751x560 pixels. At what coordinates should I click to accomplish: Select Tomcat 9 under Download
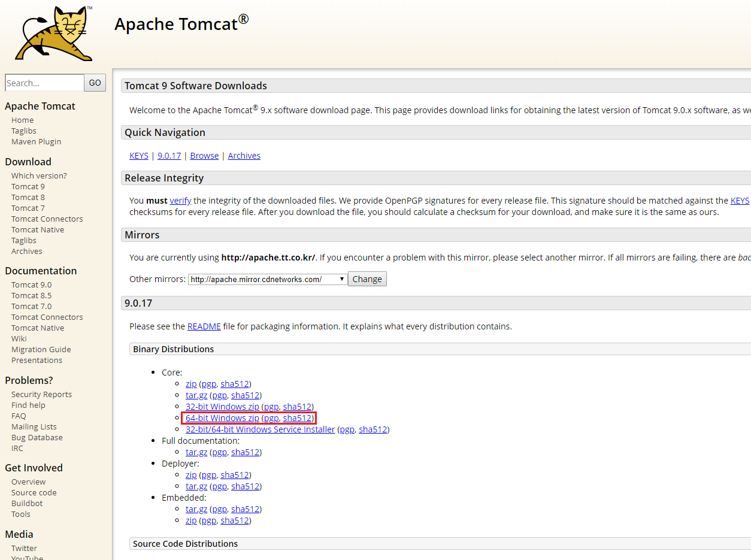click(x=28, y=186)
